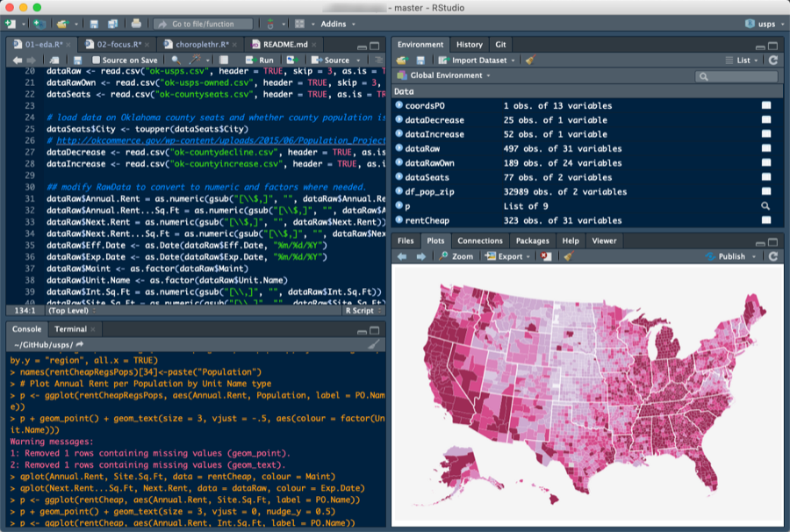Switch to the 02-focus.R tab

pyautogui.click(x=118, y=44)
